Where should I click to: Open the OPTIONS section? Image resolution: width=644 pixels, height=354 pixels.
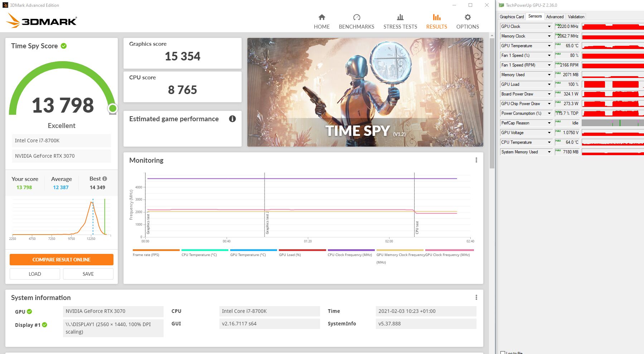coord(468,21)
